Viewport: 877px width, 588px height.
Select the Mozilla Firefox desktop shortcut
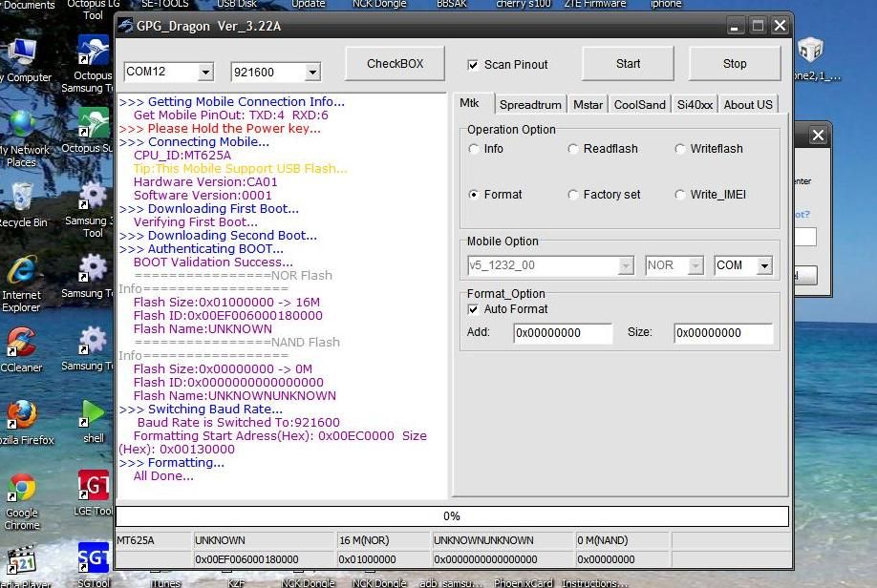pos(21,415)
